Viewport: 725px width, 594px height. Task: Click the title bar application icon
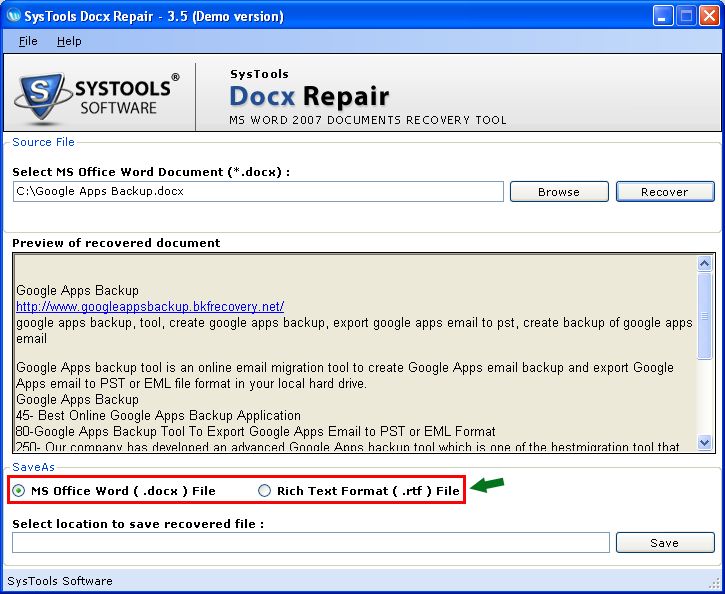pyautogui.click(x=13, y=16)
